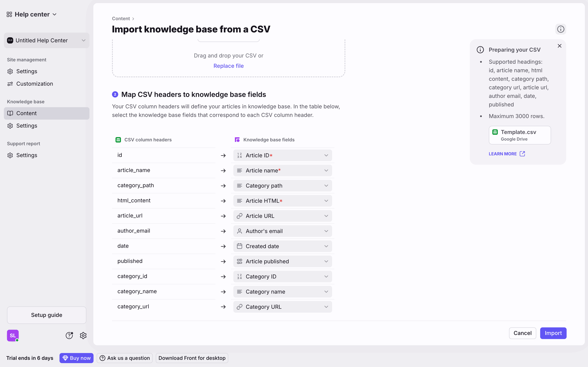Click the diamond icon on Buy now
Image resolution: width=588 pixels, height=367 pixels.
(65, 358)
